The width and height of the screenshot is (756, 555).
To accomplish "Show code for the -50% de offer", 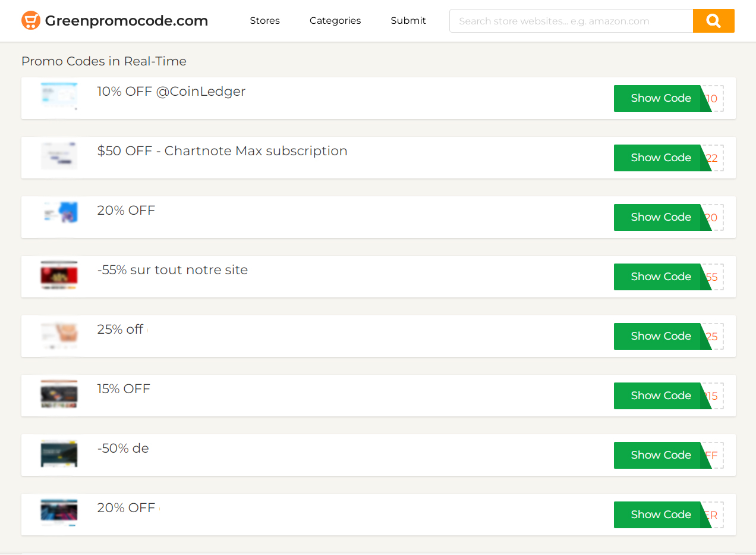I will 662,455.
